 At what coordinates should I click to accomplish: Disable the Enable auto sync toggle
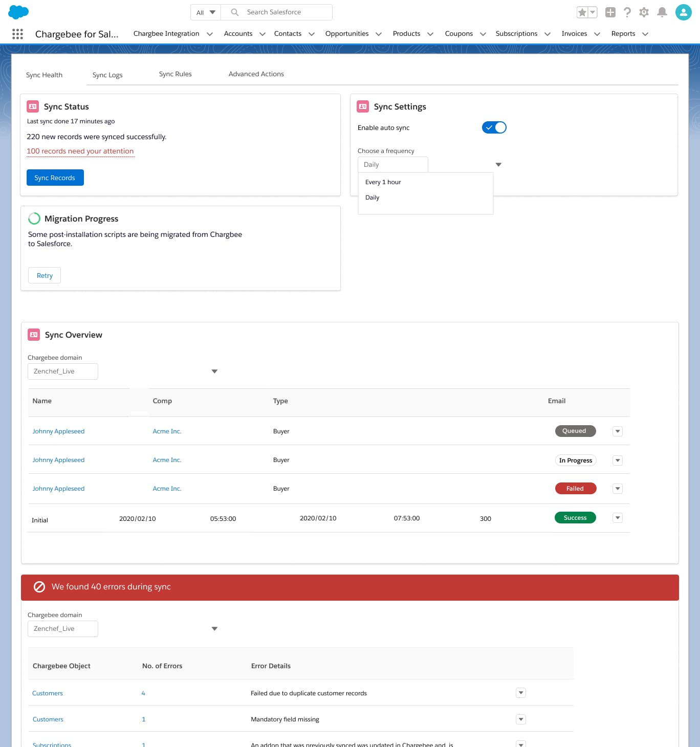[x=494, y=127]
